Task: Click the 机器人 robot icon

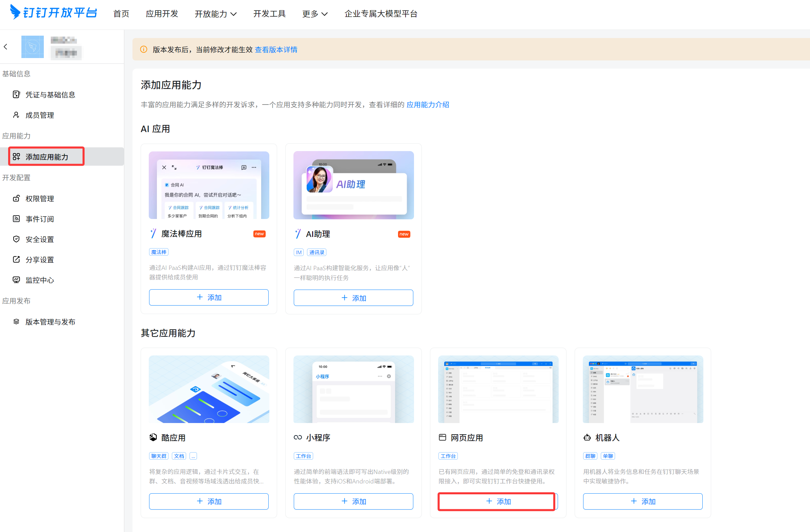Action: click(587, 437)
